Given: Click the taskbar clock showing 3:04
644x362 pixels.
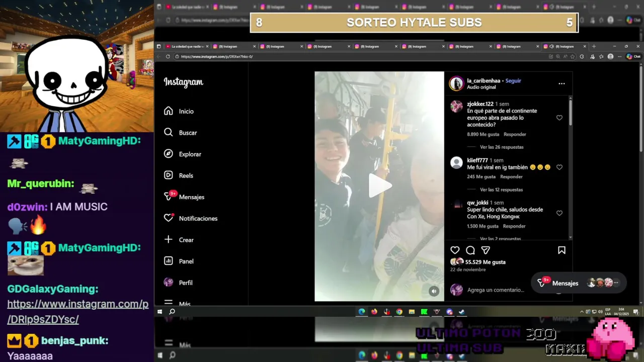Looking at the screenshot, I should pyautogui.click(x=622, y=312).
